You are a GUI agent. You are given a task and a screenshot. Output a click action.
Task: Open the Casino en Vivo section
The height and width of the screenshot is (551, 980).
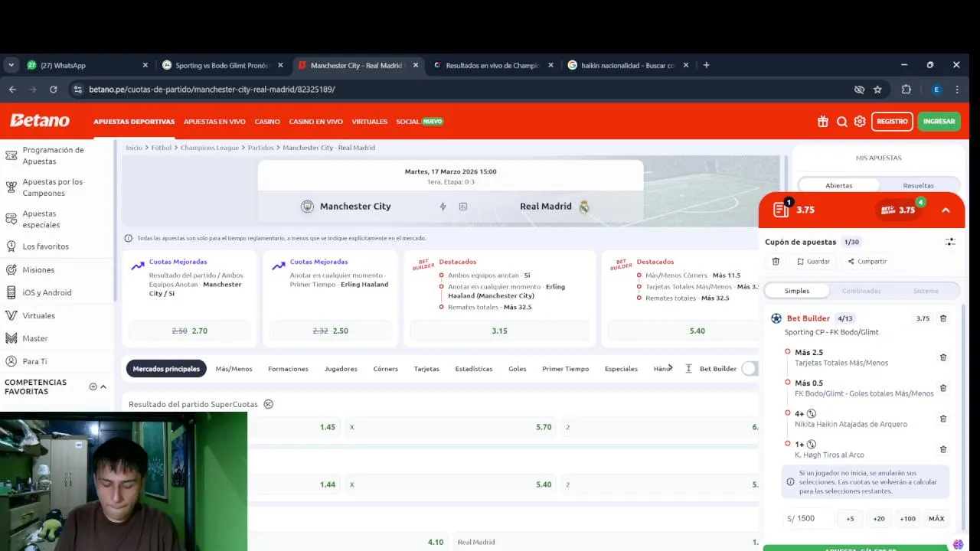tap(315, 122)
